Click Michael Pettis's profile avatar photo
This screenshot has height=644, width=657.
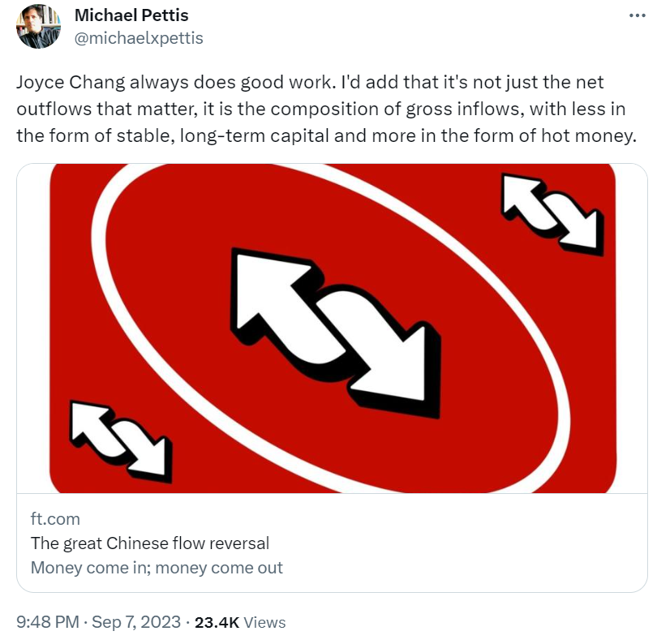37,28
